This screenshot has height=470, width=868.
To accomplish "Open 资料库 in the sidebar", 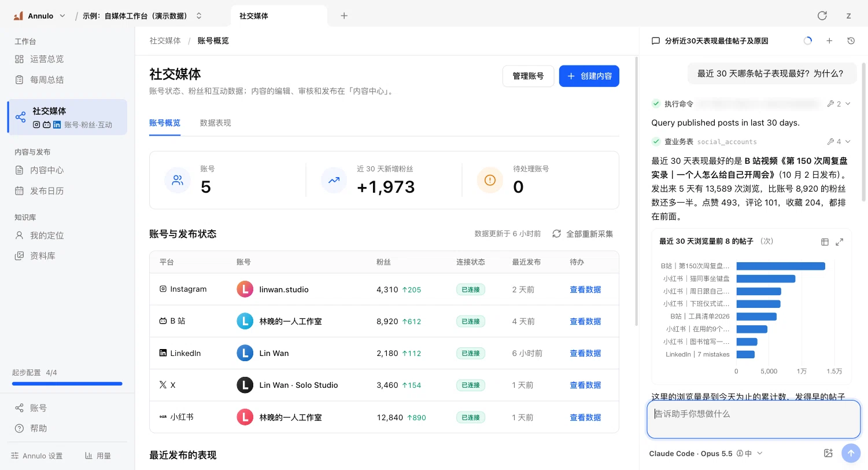I will pyautogui.click(x=67, y=256).
